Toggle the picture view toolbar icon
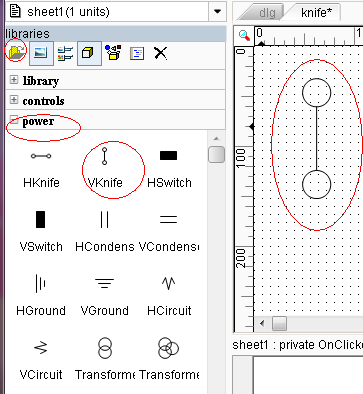Image resolution: width=363 pixels, height=394 pixels. (41, 53)
